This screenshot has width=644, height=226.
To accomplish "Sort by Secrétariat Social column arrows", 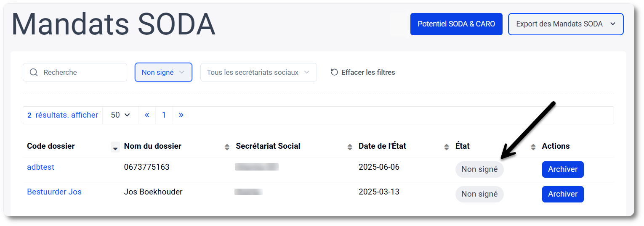I will (x=350, y=147).
